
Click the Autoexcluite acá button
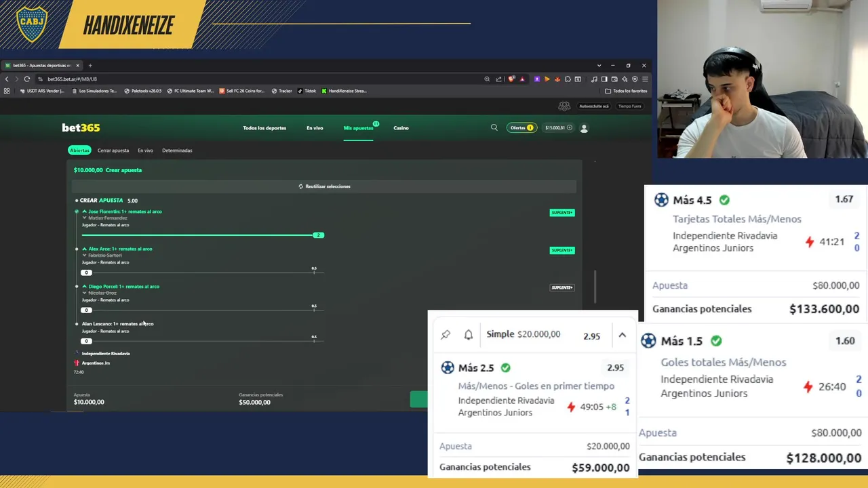[x=593, y=106]
